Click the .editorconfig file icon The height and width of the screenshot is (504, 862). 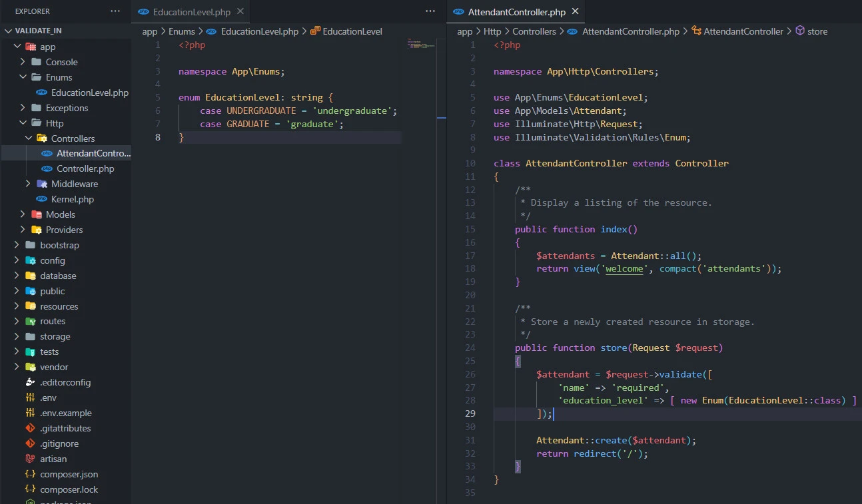coord(30,382)
